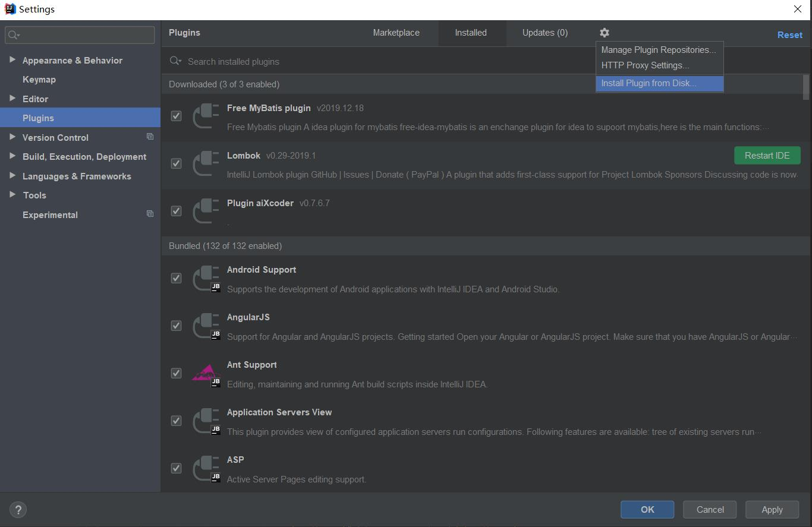Viewport: 812px width, 527px height.
Task: Open help via the question mark button
Action: pyautogui.click(x=18, y=509)
